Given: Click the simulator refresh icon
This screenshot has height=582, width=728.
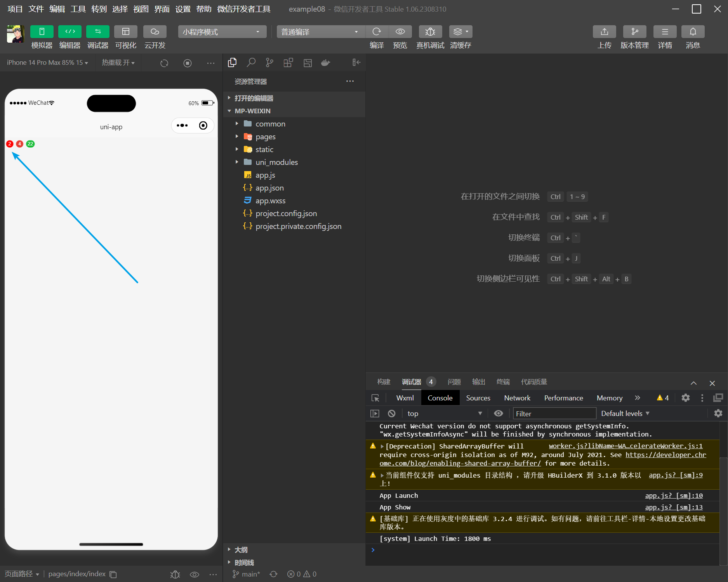Looking at the screenshot, I should coord(164,63).
